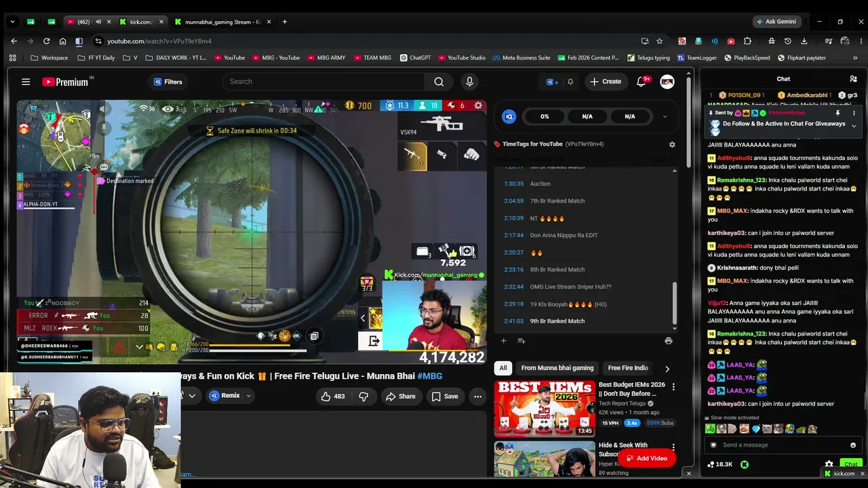
Task: Open a new browser tab
Action: (x=284, y=22)
